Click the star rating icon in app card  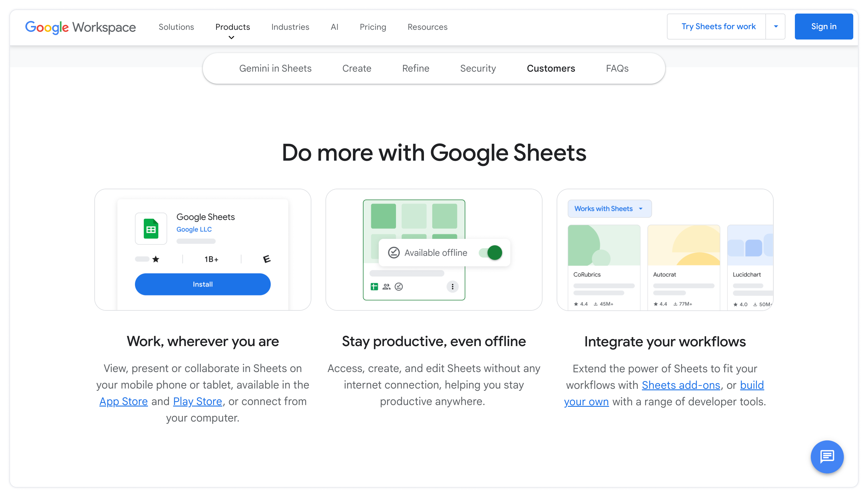pyautogui.click(x=156, y=259)
